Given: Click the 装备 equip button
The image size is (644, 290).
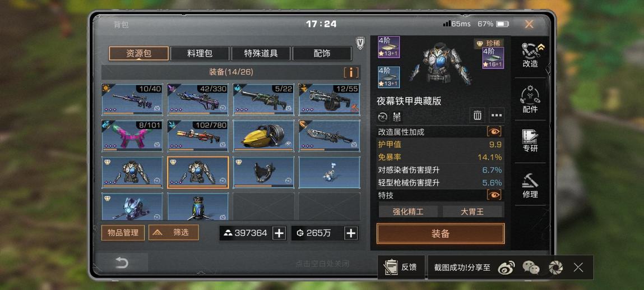Looking at the screenshot, I should [441, 234].
